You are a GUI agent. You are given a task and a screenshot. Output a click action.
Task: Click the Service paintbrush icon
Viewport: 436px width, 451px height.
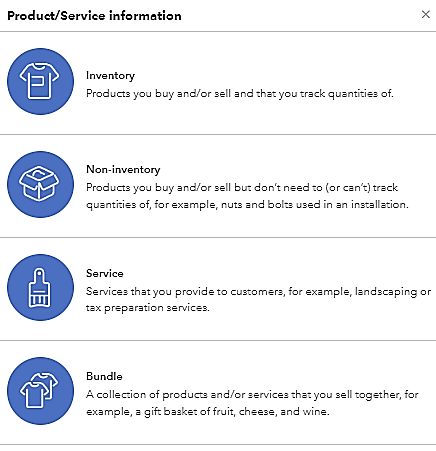pyautogui.click(x=40, y=287)
